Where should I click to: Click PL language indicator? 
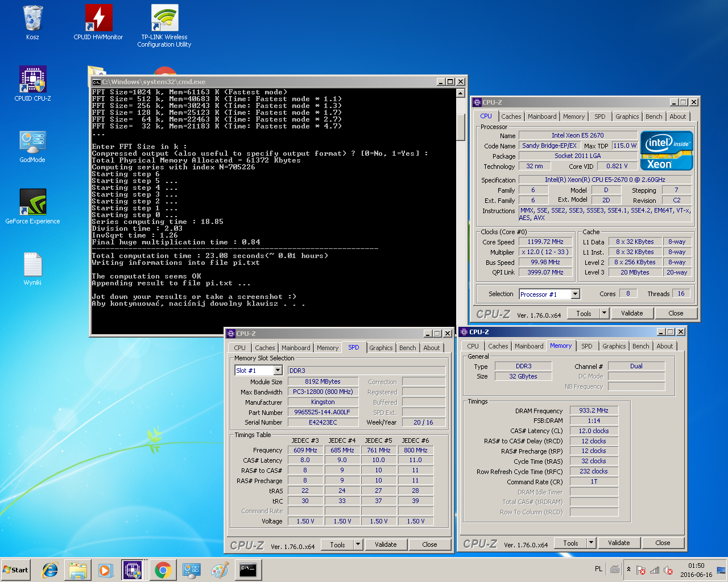(x=598, y=569)
